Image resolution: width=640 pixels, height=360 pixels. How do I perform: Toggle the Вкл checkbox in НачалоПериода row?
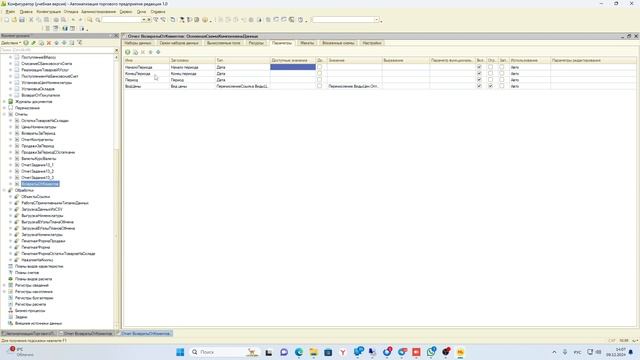pyautogui.click(x=479, y=67)
